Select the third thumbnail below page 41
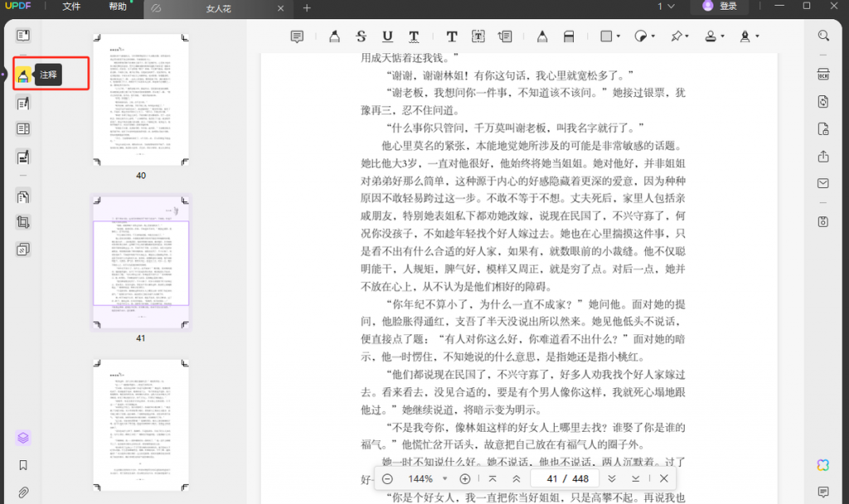849x504 pixels. pos(141,425)
